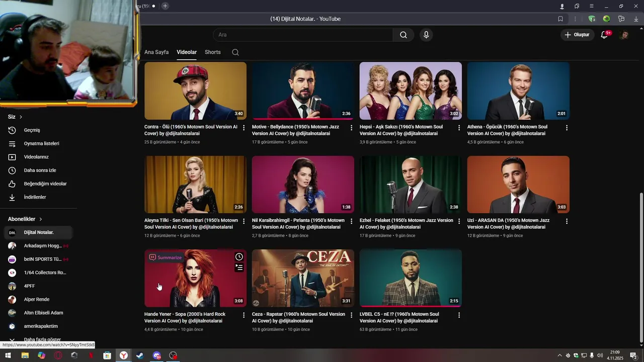Viewport: 644px width, 362px height.
Task: Open the address bar three-dot menu
Action: coord(575,19)
